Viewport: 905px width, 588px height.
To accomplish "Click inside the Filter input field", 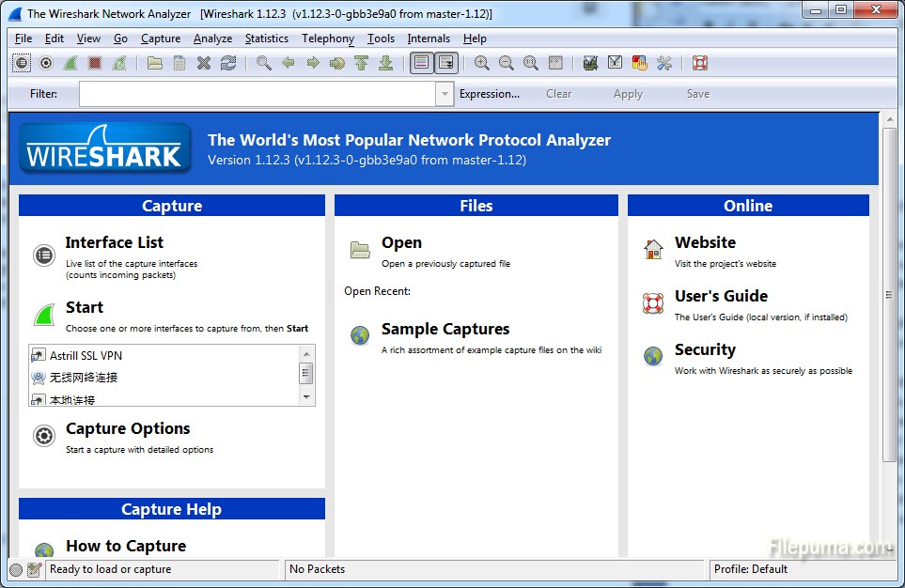I will point(257,94).
